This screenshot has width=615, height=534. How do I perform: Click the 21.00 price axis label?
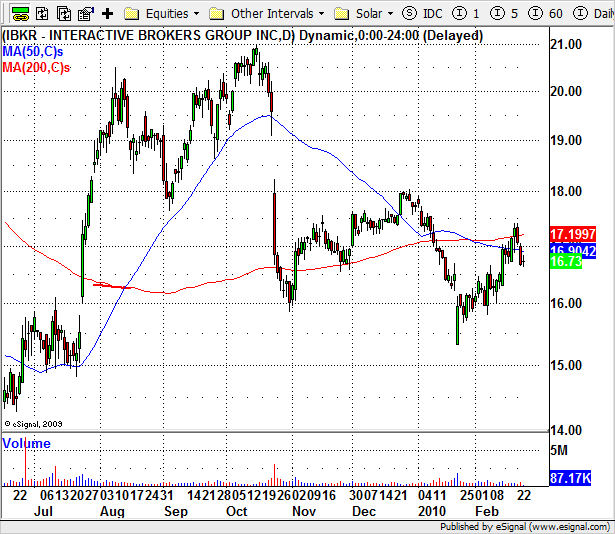pos(566,44)
